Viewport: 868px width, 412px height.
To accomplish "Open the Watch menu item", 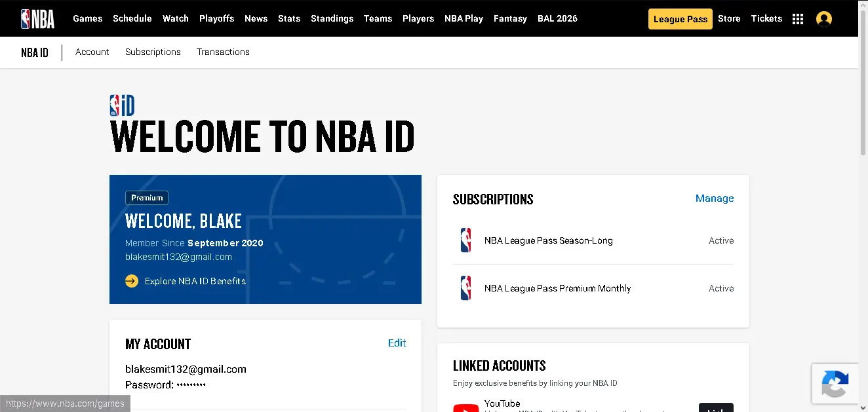I will [x=176, y=18].
